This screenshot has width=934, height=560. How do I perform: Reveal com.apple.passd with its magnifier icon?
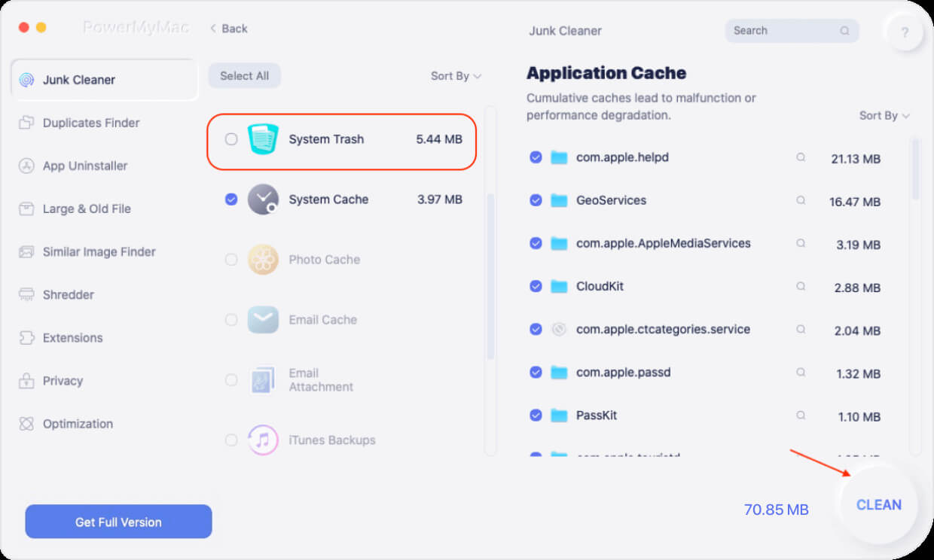pyautogui.click(x=801, y=372)
